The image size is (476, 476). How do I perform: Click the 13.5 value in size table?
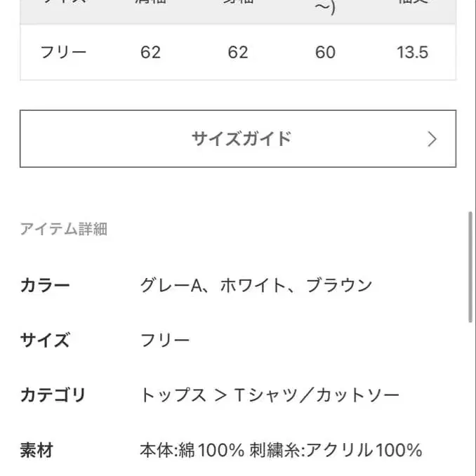(412, 53)
